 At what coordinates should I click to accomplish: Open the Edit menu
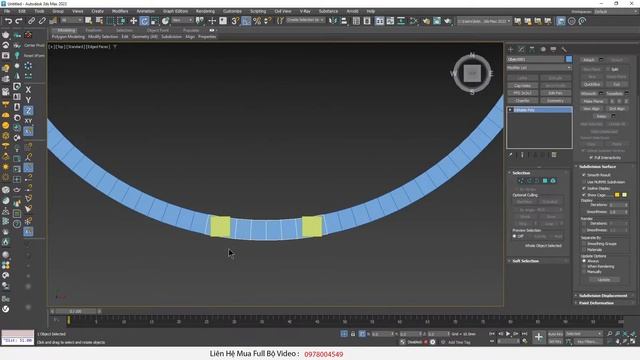click(22, 11)
